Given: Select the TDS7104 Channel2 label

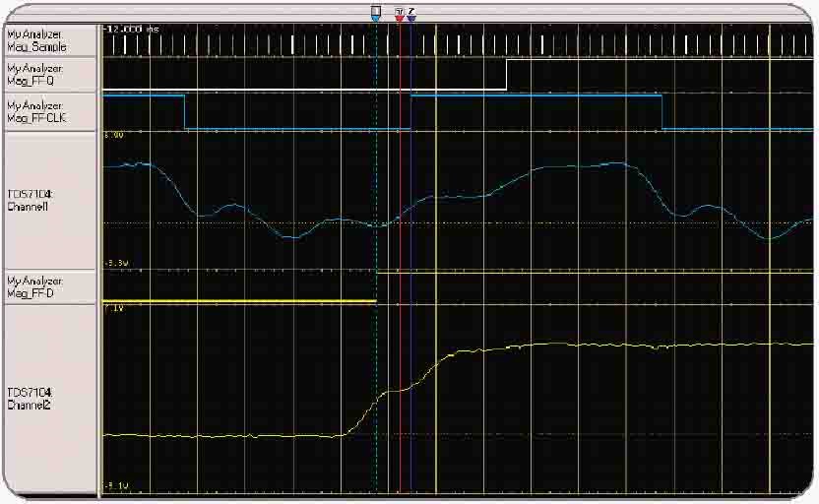Looking at the screenshot, I should click(x=31, y=398).
